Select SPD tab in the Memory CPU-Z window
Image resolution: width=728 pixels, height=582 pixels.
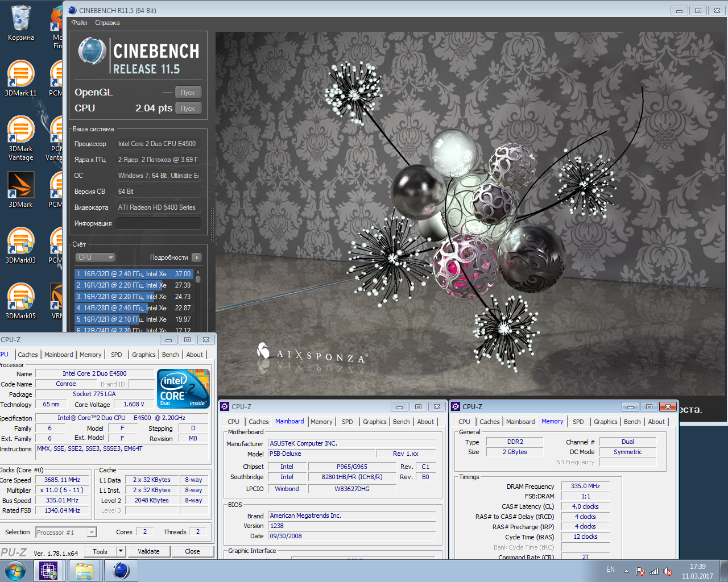click(x=578, y=422)
